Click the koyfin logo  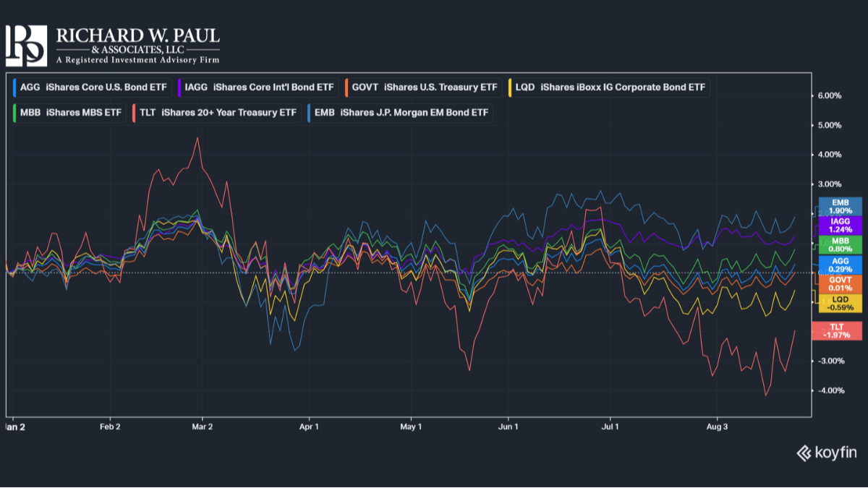[x=827, y=453]
